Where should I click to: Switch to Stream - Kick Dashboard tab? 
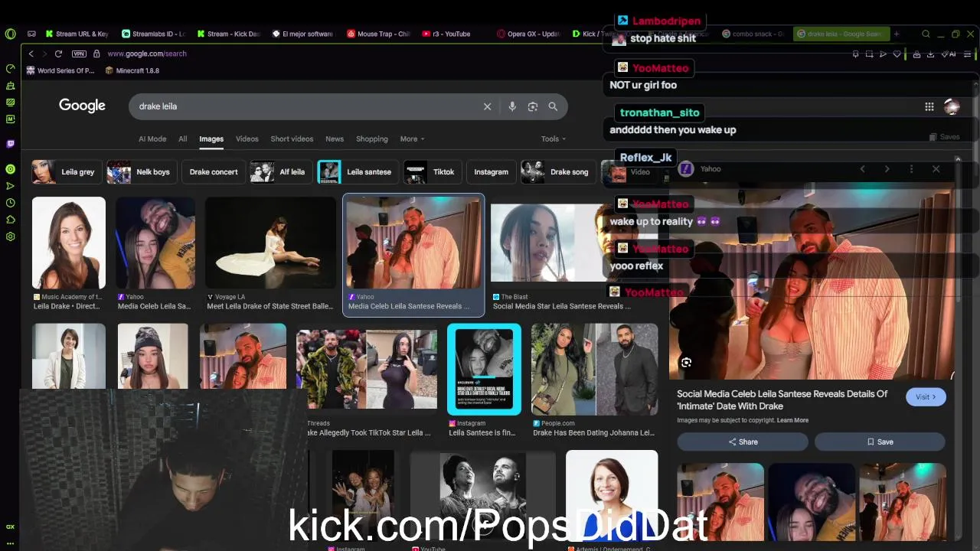(228, 34)
